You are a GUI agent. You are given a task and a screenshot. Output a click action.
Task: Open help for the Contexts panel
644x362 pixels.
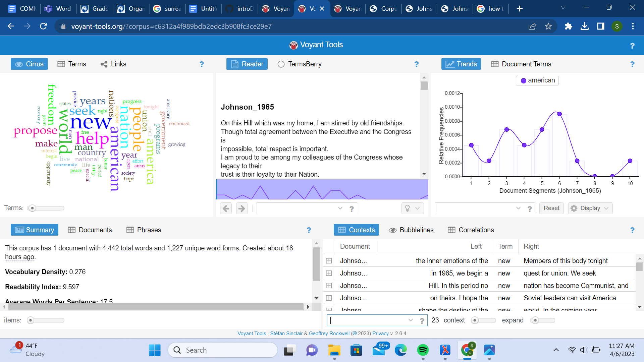[632, 230]
